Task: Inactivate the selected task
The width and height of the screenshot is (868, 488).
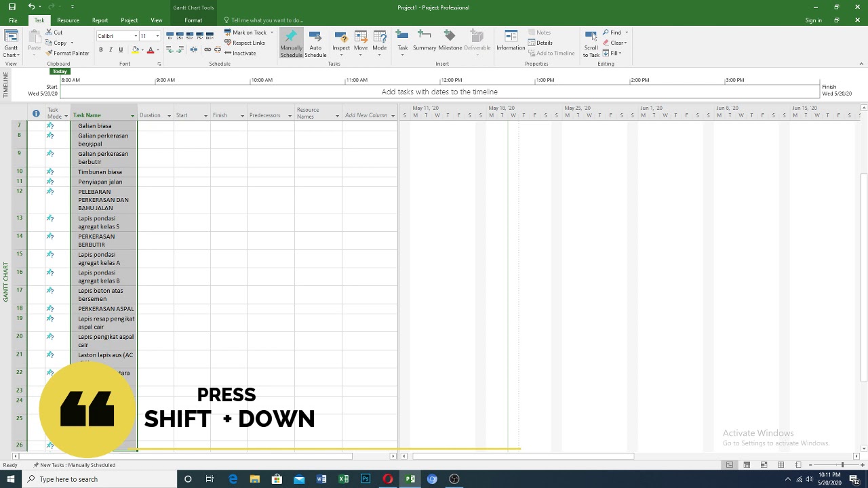Action: click(240, 53)
